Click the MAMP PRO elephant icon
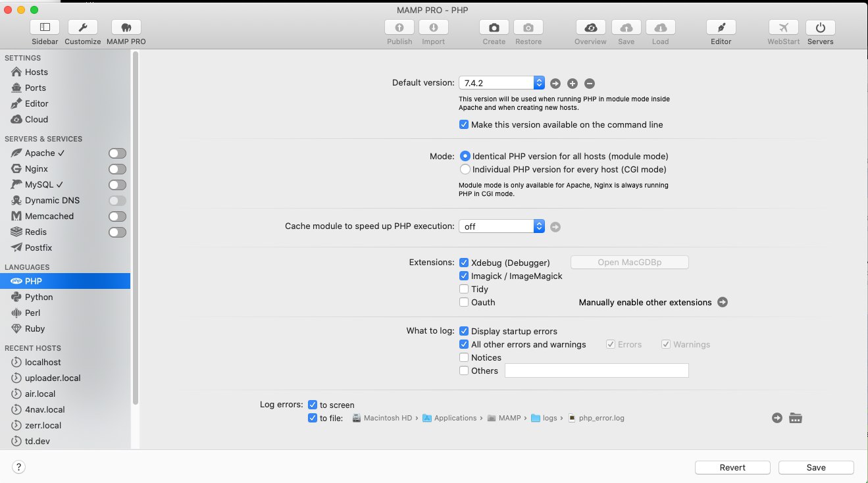This screenshot has height=483, width=868. click(x=126, y=28)
